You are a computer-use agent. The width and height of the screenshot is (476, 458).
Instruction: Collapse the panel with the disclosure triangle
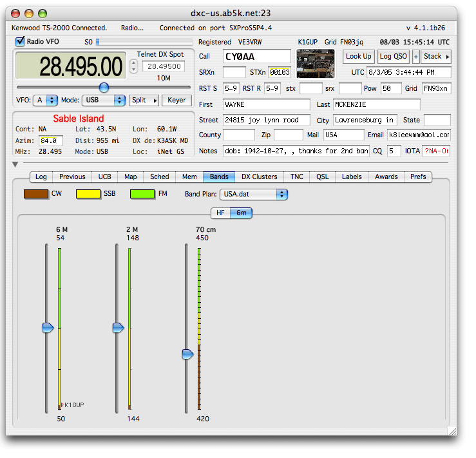[15, 165]
